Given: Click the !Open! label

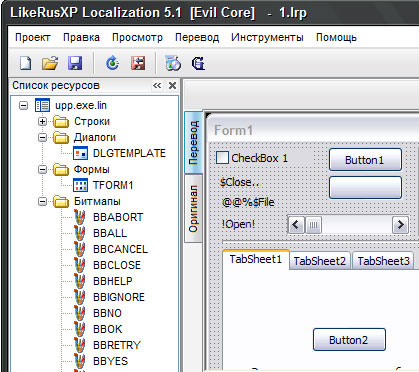Looking at the screenshot, I should tap(238, 224).
